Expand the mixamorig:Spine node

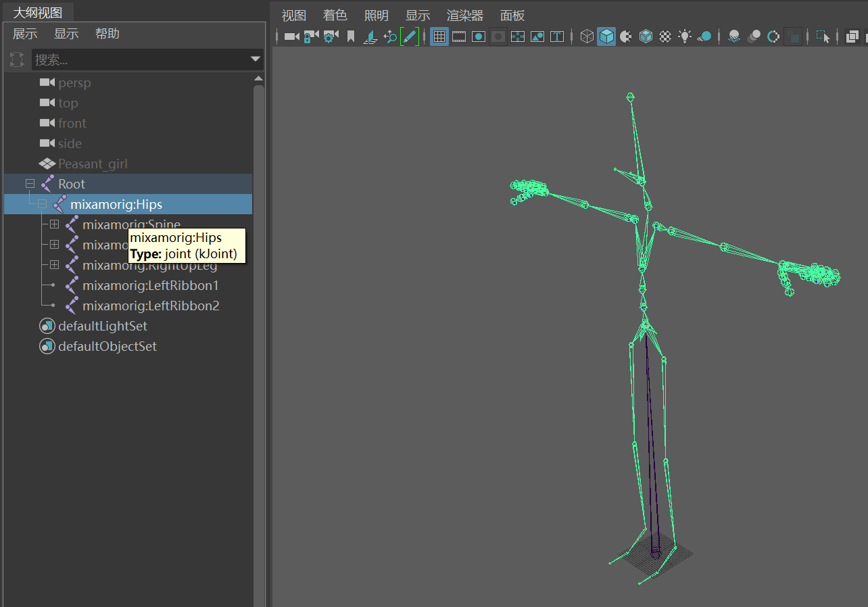point(54,224)
